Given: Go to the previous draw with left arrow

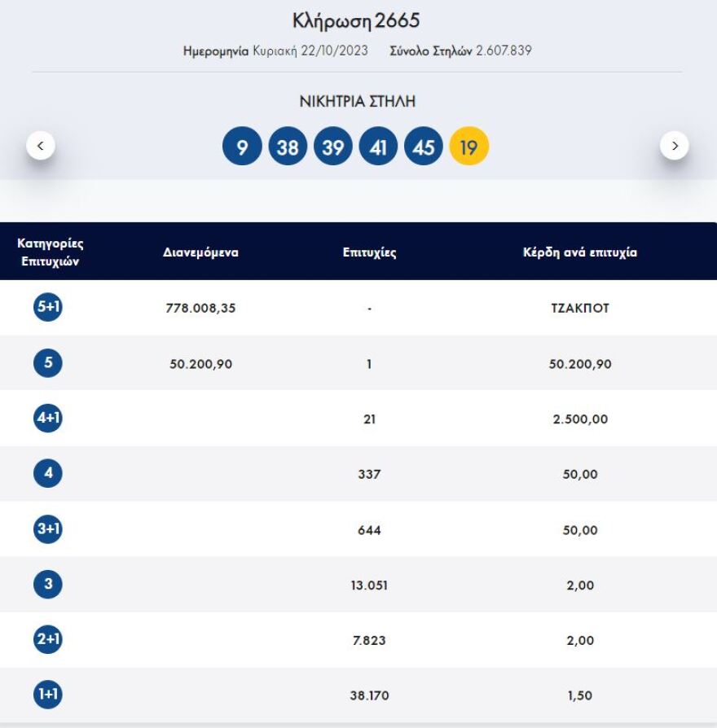Looking at the screenshot, I should pos(40,143).
